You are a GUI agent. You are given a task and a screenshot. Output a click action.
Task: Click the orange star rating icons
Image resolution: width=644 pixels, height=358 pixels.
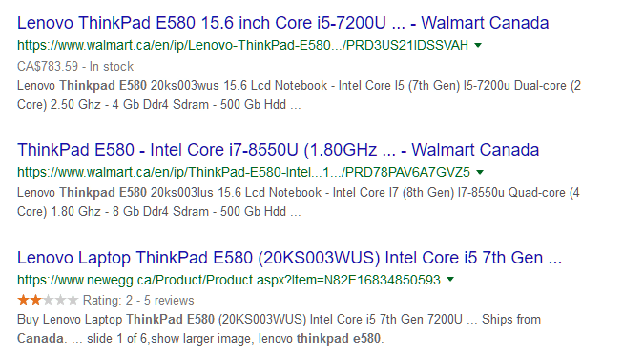pos(30,300)
